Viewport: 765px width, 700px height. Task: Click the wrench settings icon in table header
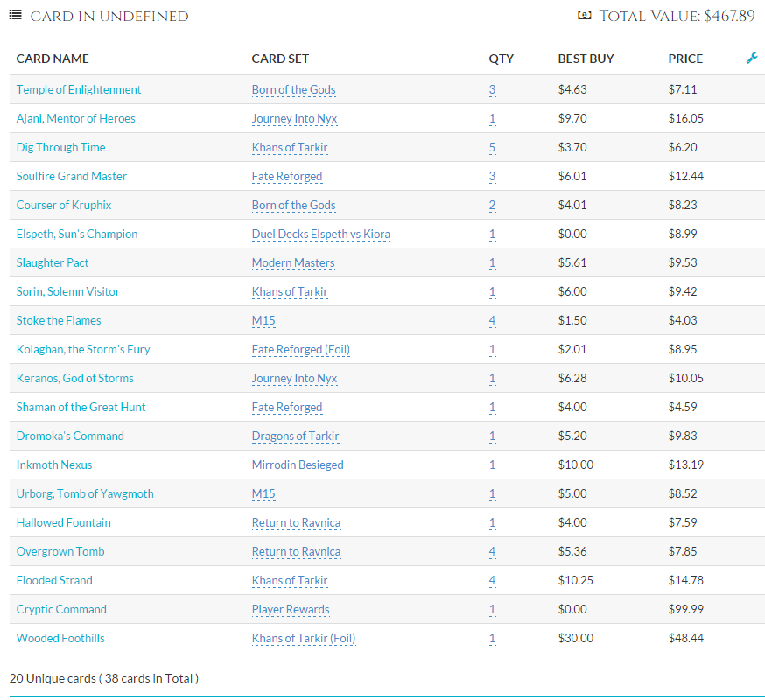752,58
